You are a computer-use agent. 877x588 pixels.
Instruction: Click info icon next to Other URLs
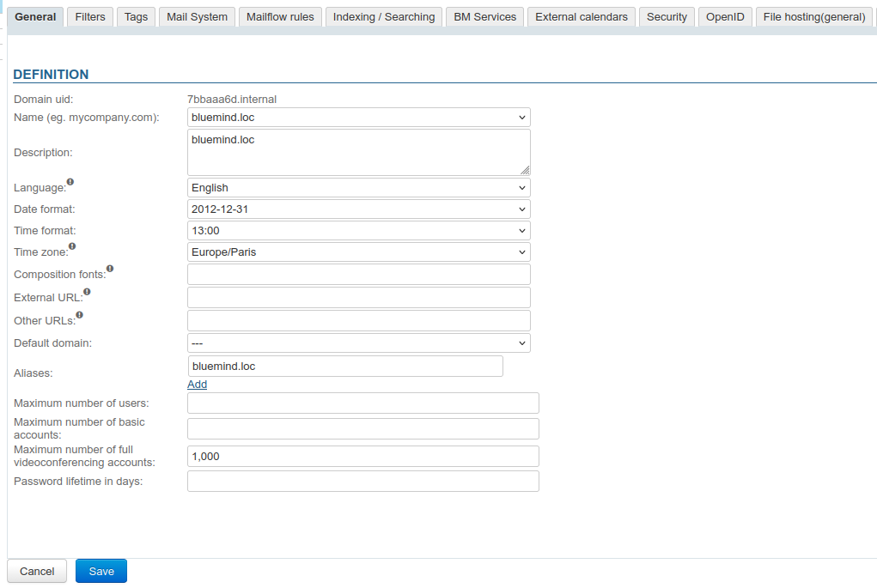(79, 315)
